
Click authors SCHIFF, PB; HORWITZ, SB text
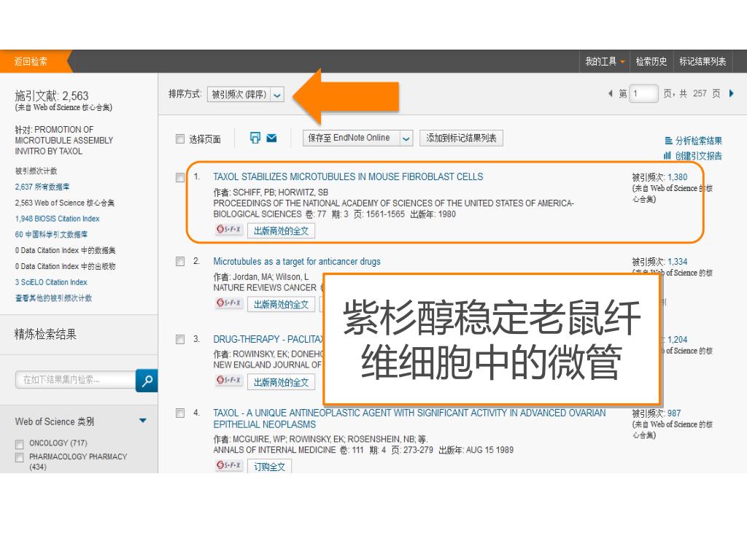pyautogui.click(x=280, y=192)
